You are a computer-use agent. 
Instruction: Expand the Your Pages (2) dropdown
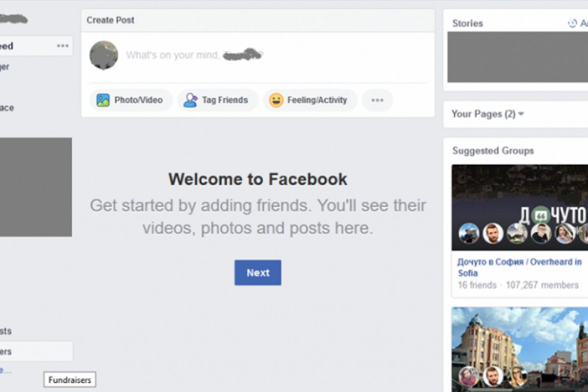pos(488,114)
